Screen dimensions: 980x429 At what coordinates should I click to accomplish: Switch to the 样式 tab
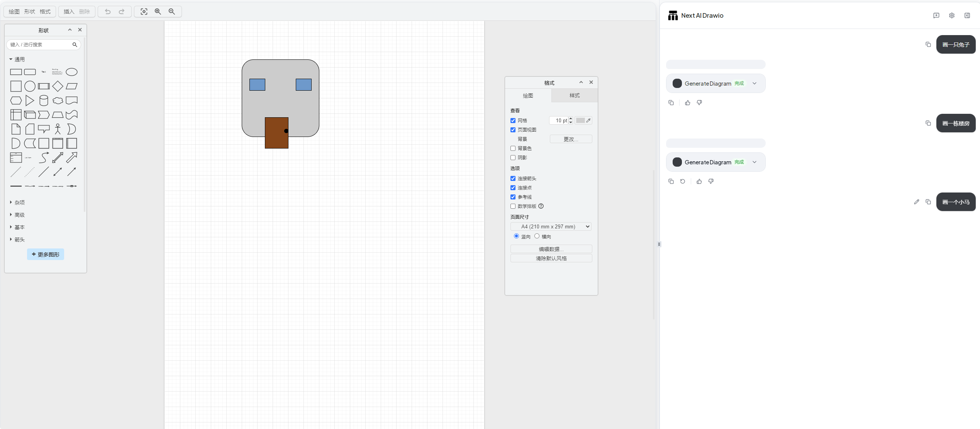(x=574, y=95)
